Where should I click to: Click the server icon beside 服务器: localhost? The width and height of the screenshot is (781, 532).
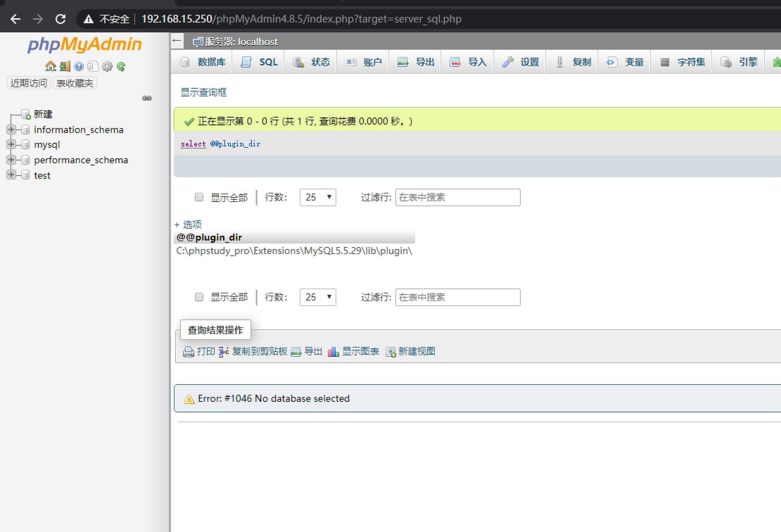pos(198,42)
